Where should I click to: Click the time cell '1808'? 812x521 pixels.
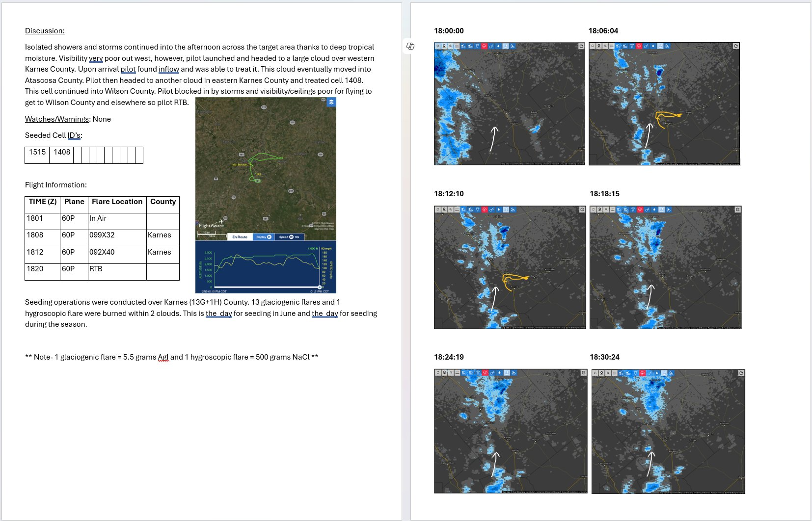43,238
